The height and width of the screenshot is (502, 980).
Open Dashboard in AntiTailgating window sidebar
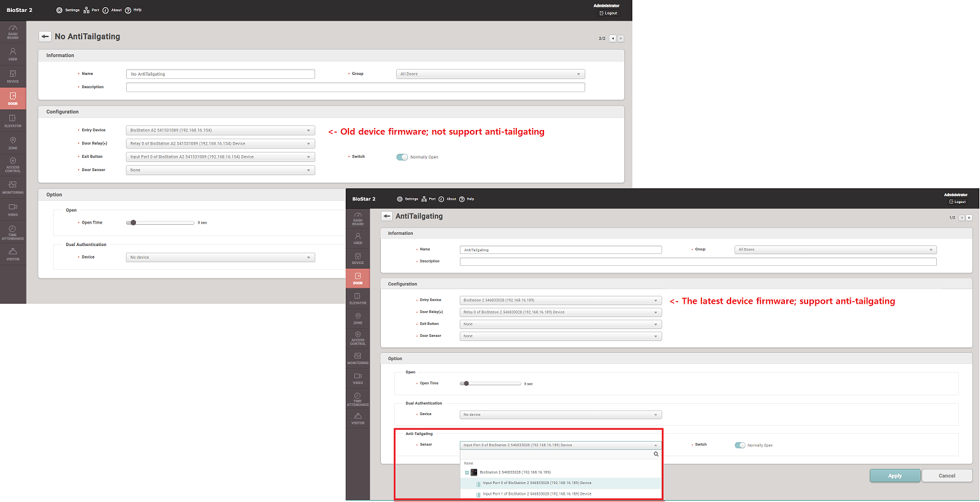pyautogui.click(x=358, y=219)
